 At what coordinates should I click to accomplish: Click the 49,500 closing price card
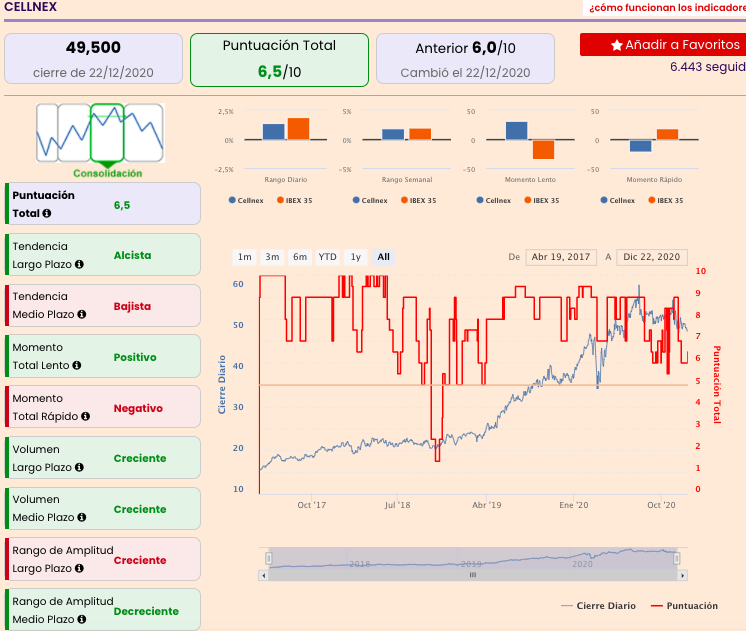93,59
